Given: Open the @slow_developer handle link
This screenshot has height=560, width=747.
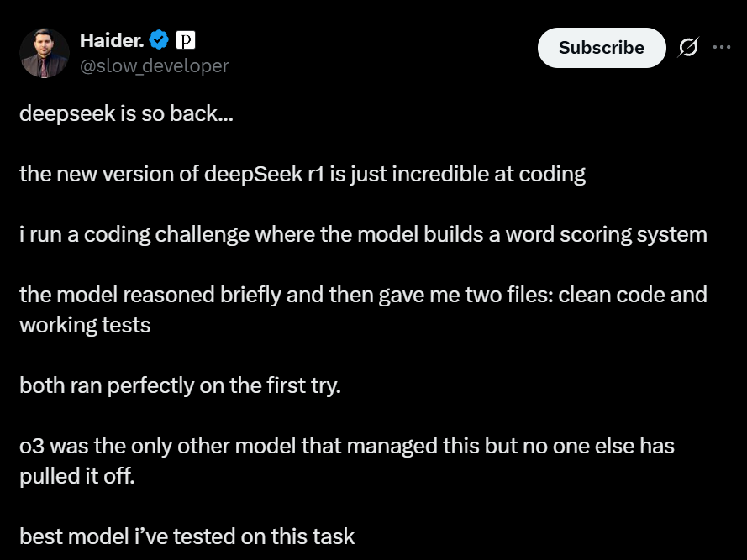Looking at the screenshot, I should [155, 65].
